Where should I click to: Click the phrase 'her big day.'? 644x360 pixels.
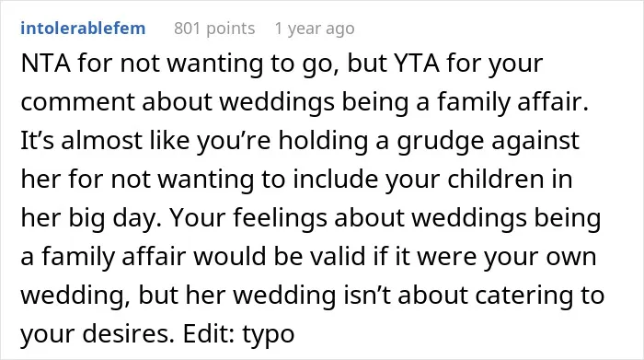[x=92, y=218]
